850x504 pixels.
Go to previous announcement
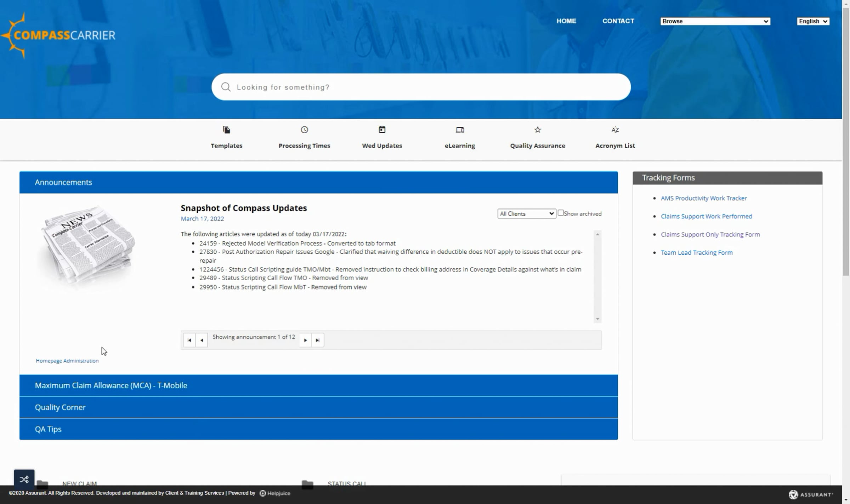202,340
